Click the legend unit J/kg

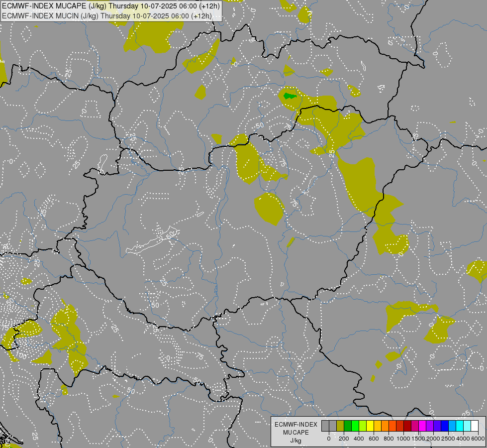(x=296, y=441)
